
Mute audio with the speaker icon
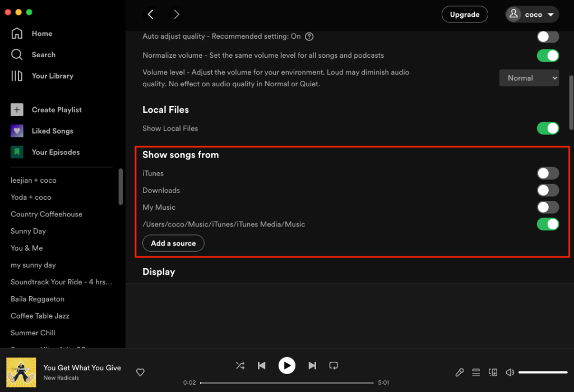coord(510,372)
